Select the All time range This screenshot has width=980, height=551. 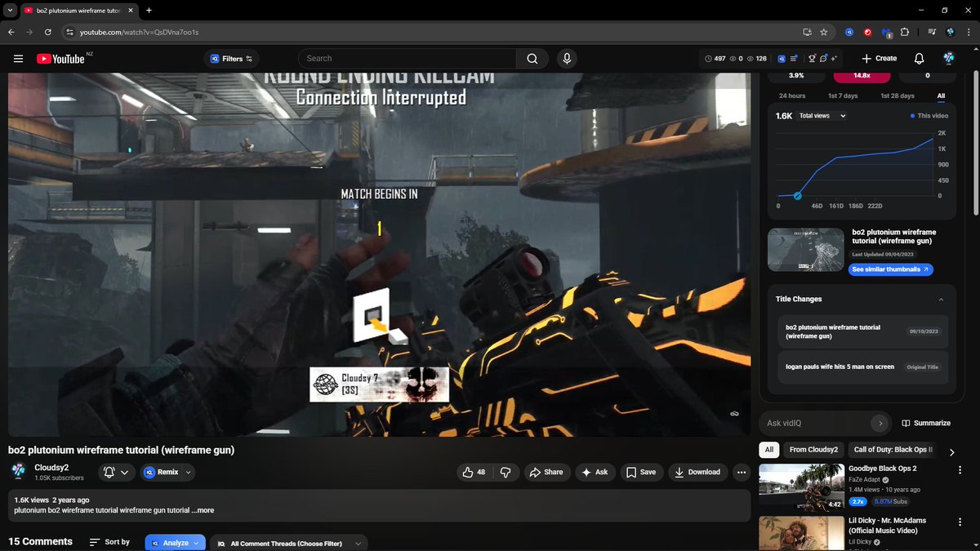tap(941, 96)
